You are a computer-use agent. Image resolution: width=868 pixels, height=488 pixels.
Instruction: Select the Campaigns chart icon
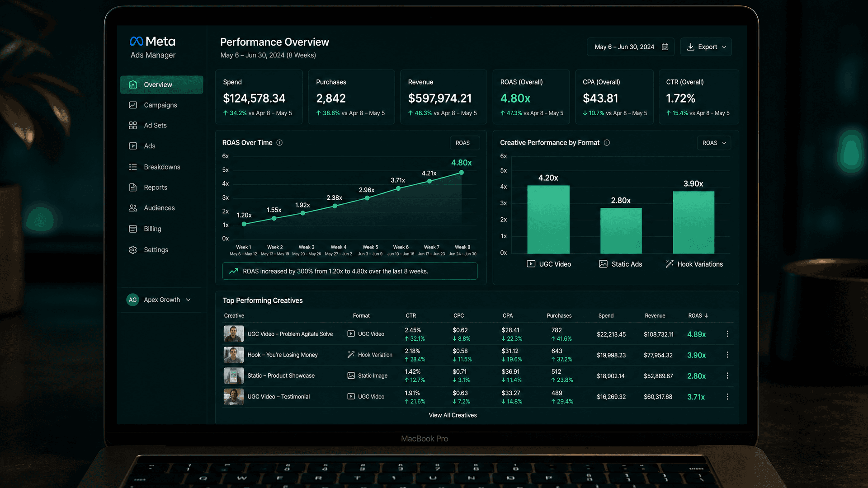pyautogui.click(x=133, y=105)
